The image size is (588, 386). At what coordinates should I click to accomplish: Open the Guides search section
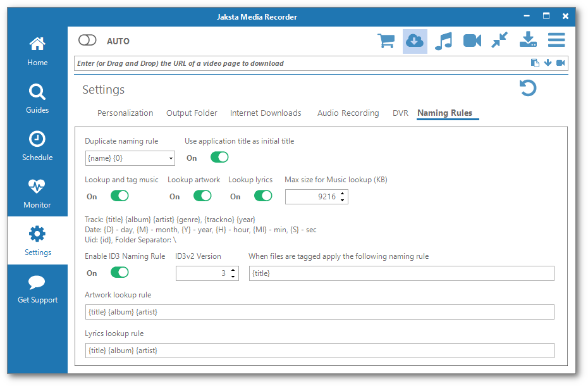[37, 99]
